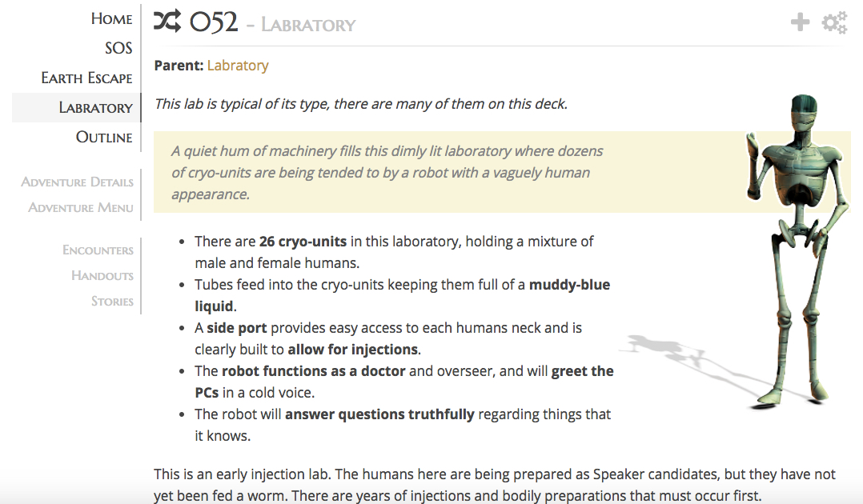Screen dimensions: 863x504
Task: Follow the Parent Labratory link
Action: [x=238, y=66]
